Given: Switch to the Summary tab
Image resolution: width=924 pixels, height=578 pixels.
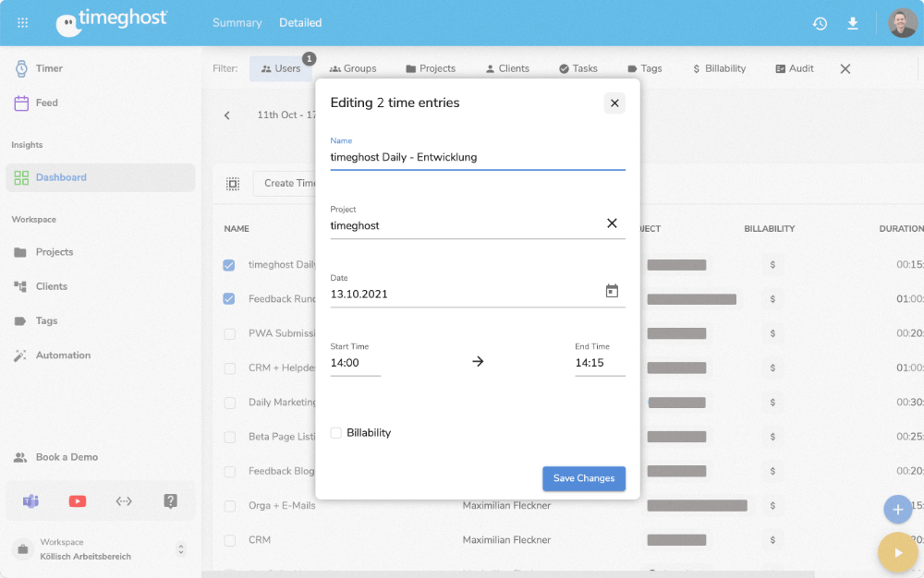Looking at the screenshot, I should tap(237, 23).
